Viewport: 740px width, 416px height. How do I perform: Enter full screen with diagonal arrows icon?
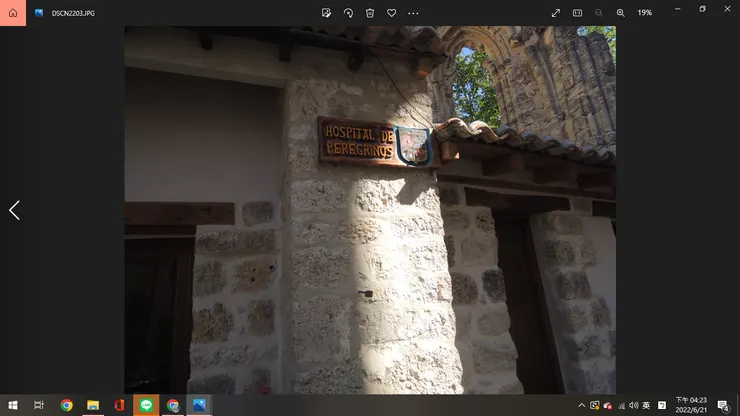[555, 13]
